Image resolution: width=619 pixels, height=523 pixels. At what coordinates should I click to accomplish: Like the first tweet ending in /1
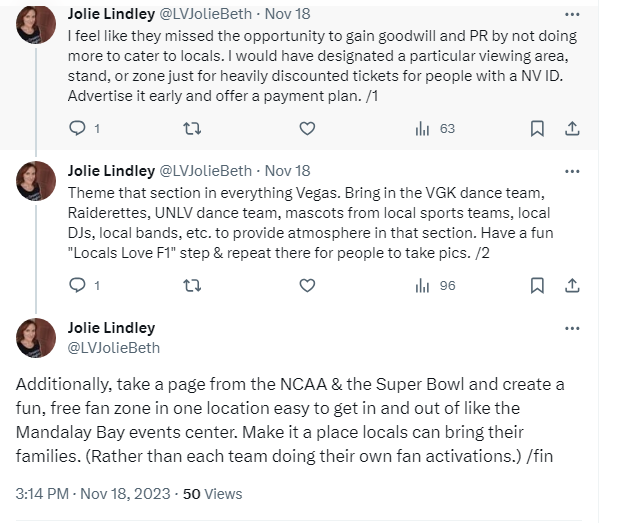(308, 128)
